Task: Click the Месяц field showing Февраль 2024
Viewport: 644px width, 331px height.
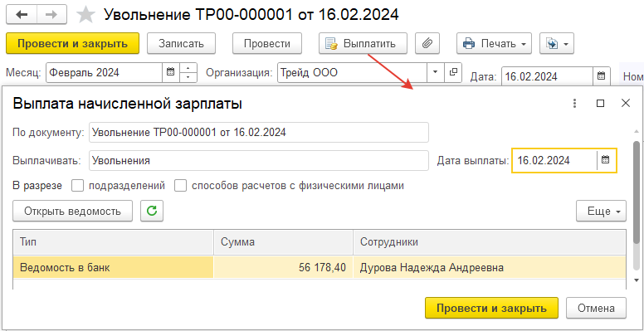Action: (x=105, y=73)
